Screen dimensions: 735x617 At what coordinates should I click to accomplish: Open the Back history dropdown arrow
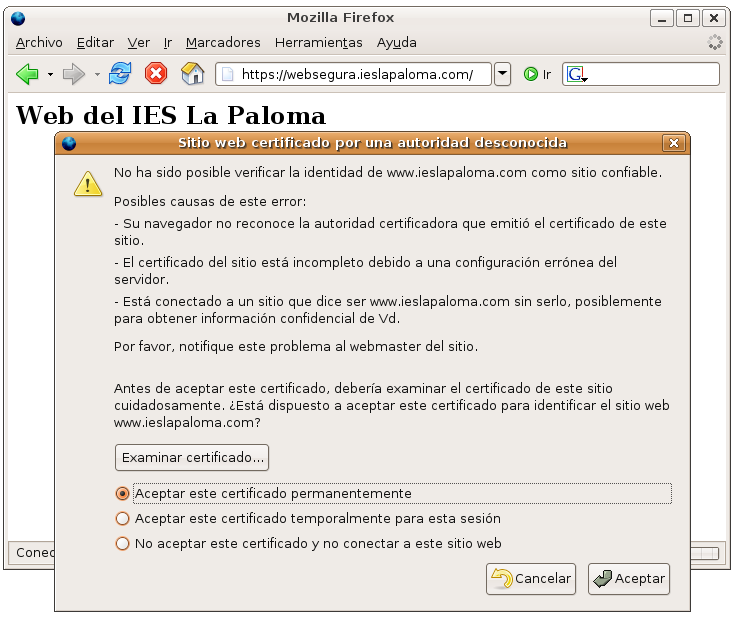click(x=50, y=74)
